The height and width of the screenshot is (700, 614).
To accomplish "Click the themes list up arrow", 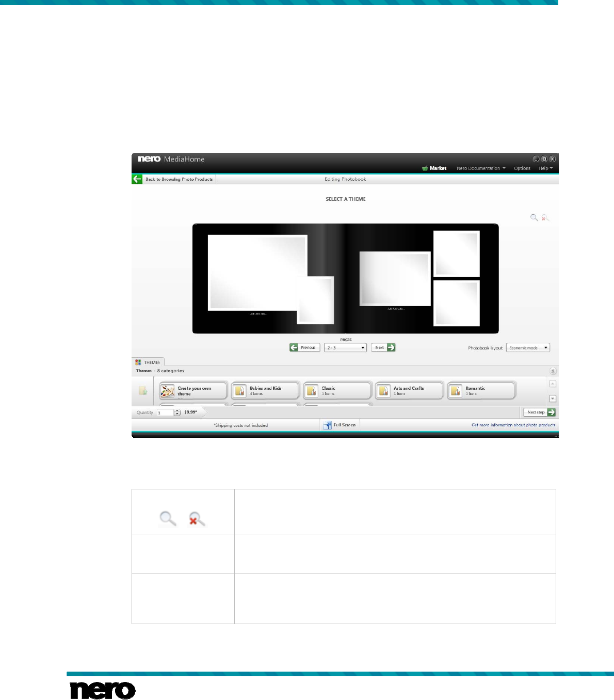I will pyautogui.click(x=553, y=384).
